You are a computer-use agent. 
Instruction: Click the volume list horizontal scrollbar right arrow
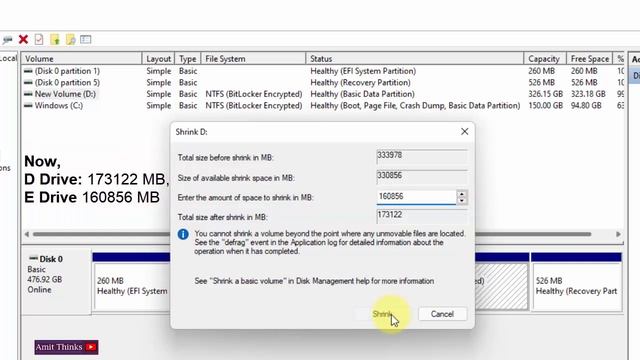618,234
